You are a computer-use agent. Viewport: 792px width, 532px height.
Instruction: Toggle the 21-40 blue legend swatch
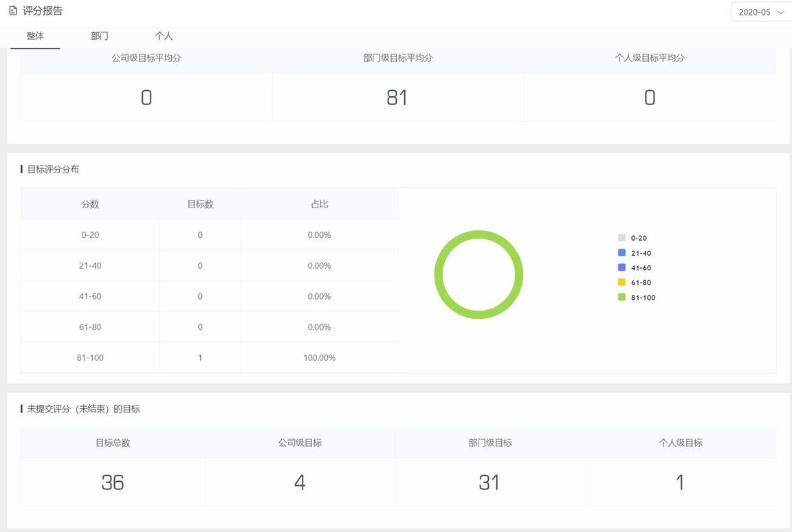click(621, 252)
